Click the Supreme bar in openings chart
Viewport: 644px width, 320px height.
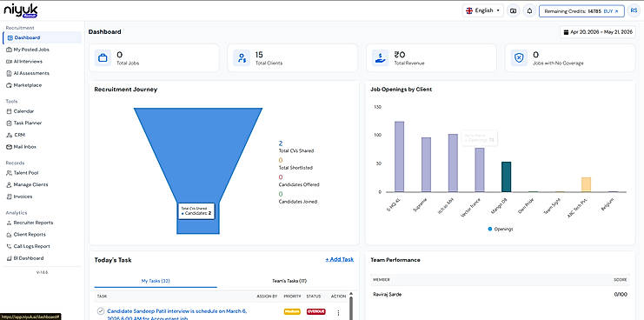[427, 164]
